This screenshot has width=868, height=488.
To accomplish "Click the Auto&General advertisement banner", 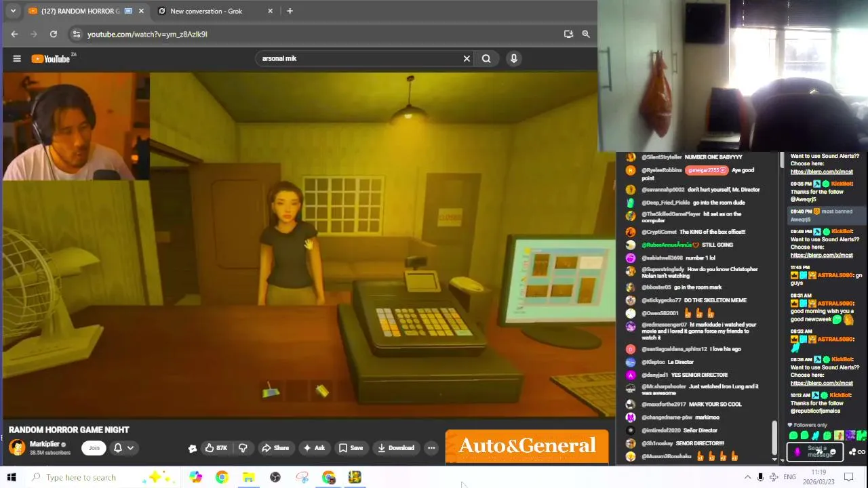I will pos(527,446).
